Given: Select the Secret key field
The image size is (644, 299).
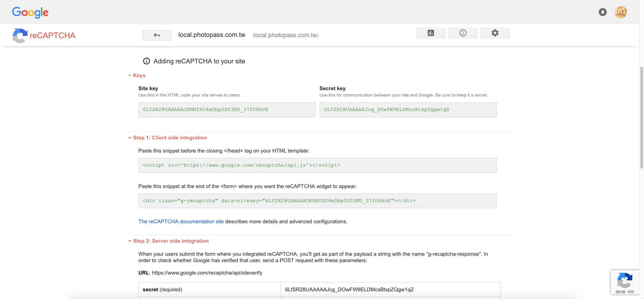Looking at the screenshot, I should 408,110.
